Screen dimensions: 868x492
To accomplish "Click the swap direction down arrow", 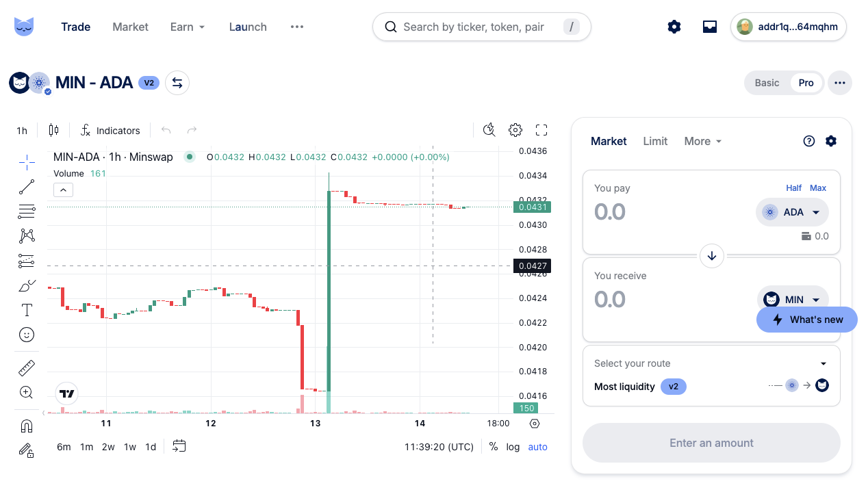I will [712, 256].
